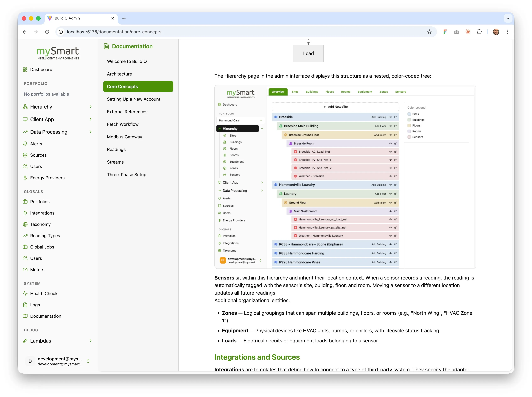Screen dimensions: 532x397
Task: Expand the Data Processing chevron
Action: (x=91, y=132)
